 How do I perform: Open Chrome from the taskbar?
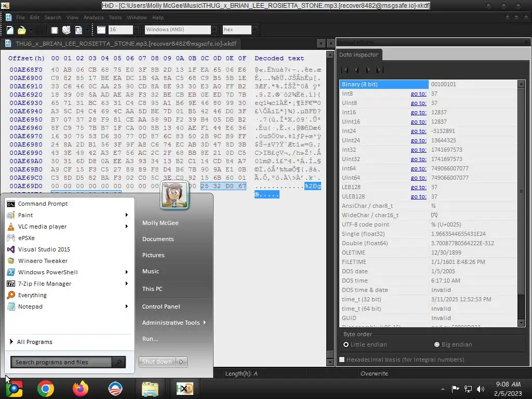(x=46, y=389)
